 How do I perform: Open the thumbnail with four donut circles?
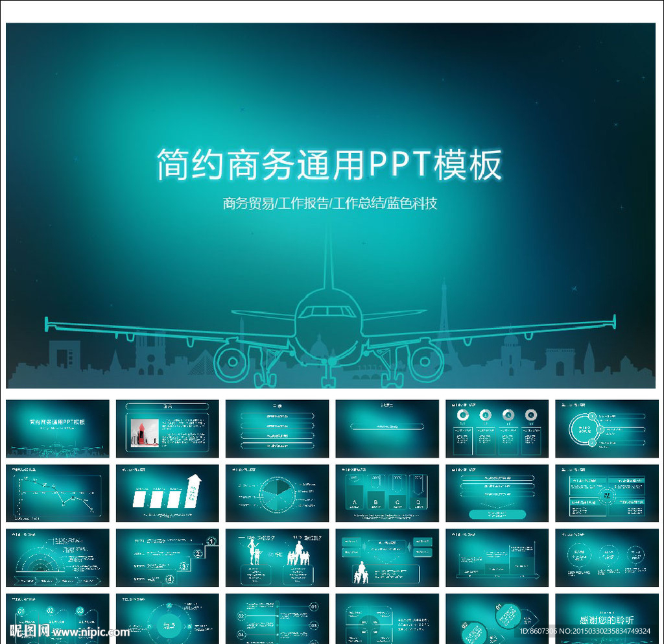click(497, 429)
